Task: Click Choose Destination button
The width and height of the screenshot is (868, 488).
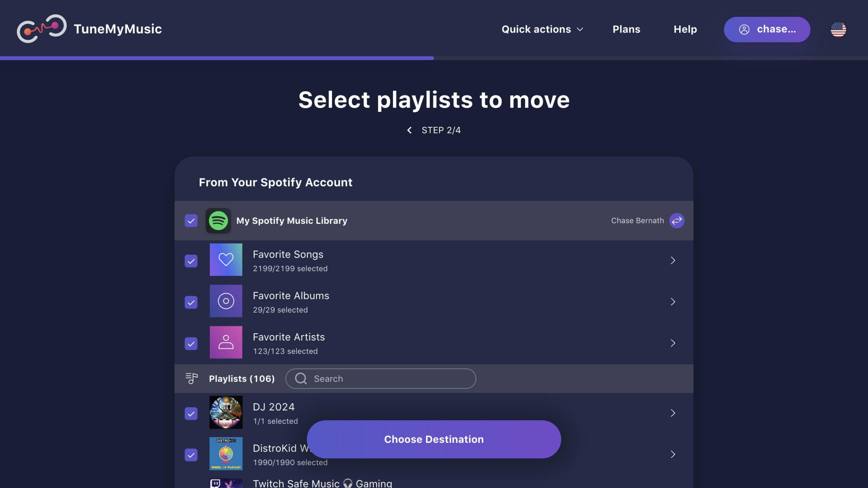Action: (434, 439)
